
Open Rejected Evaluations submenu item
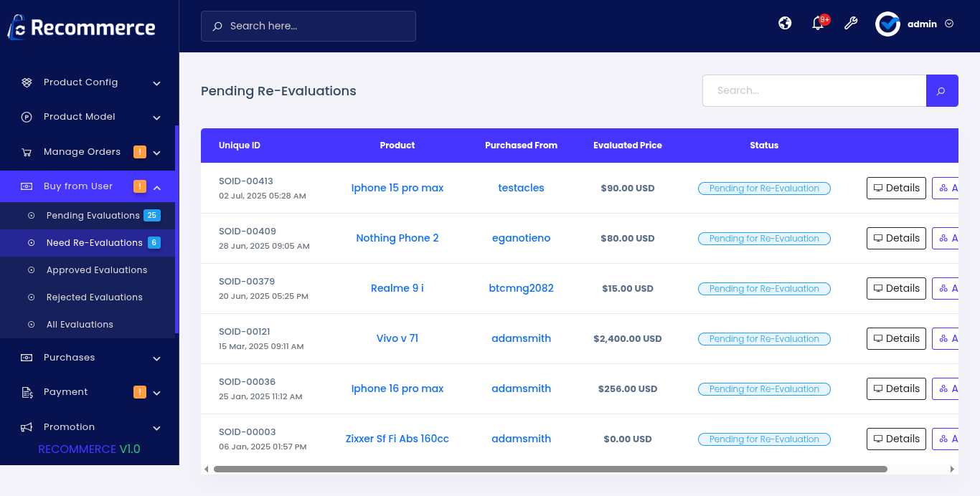pos(88,297)
